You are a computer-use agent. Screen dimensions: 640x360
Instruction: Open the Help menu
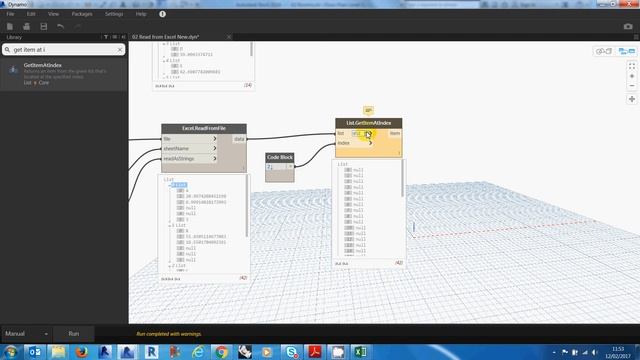click(x=141, y=14)
